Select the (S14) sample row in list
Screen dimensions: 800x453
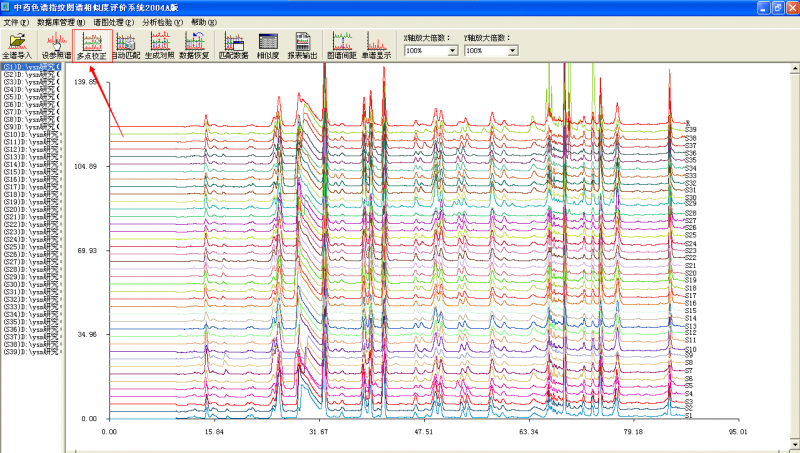[31, 164]
